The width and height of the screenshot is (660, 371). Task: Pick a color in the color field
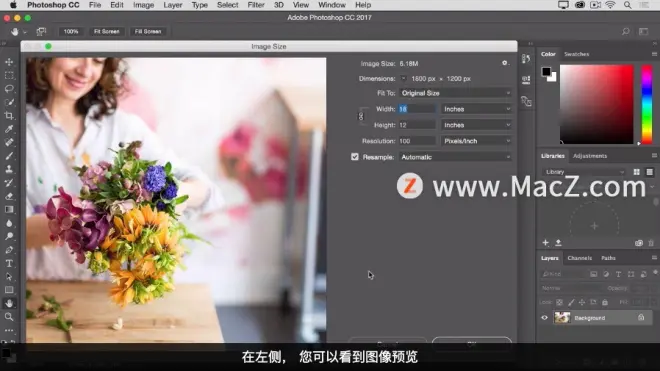596,104
